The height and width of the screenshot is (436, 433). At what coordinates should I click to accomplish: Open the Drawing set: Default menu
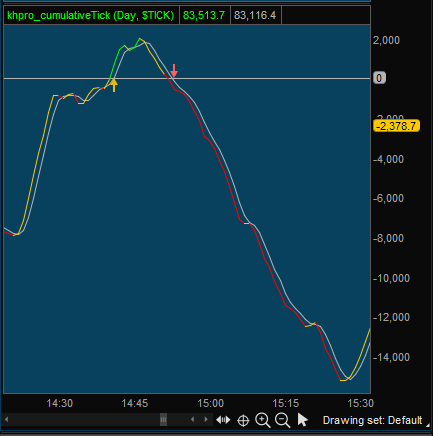(x=372, y=420)
